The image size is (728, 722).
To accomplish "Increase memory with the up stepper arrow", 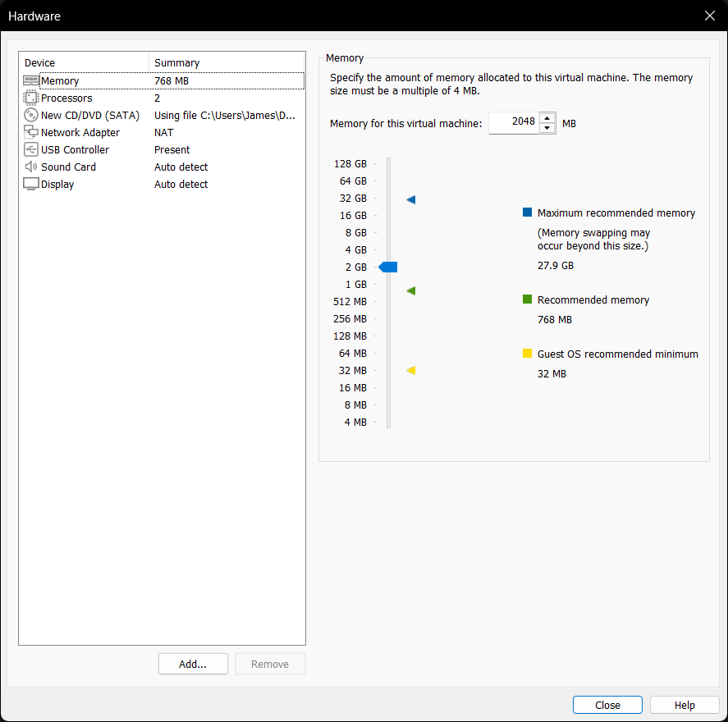I will point(547,118).
